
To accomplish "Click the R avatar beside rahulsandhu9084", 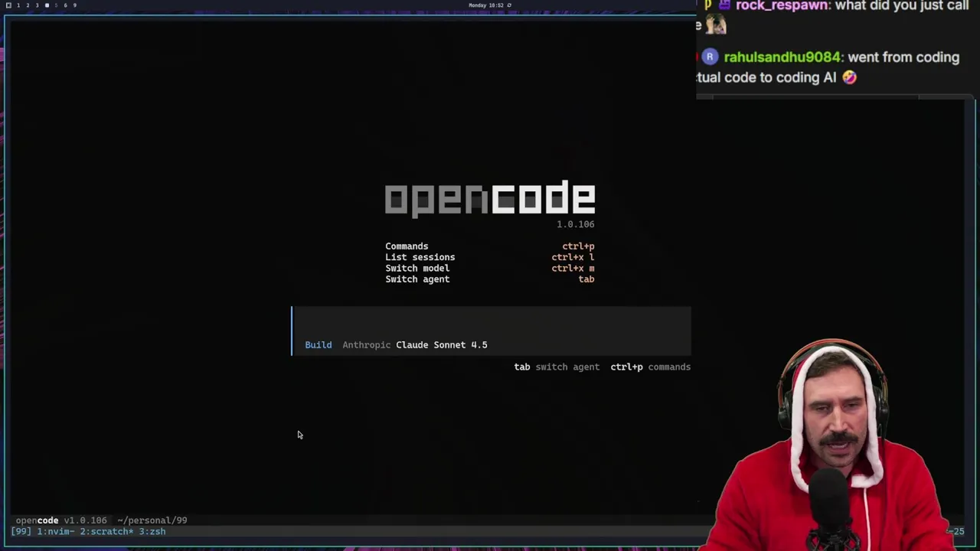I will [x=710, y=57].
